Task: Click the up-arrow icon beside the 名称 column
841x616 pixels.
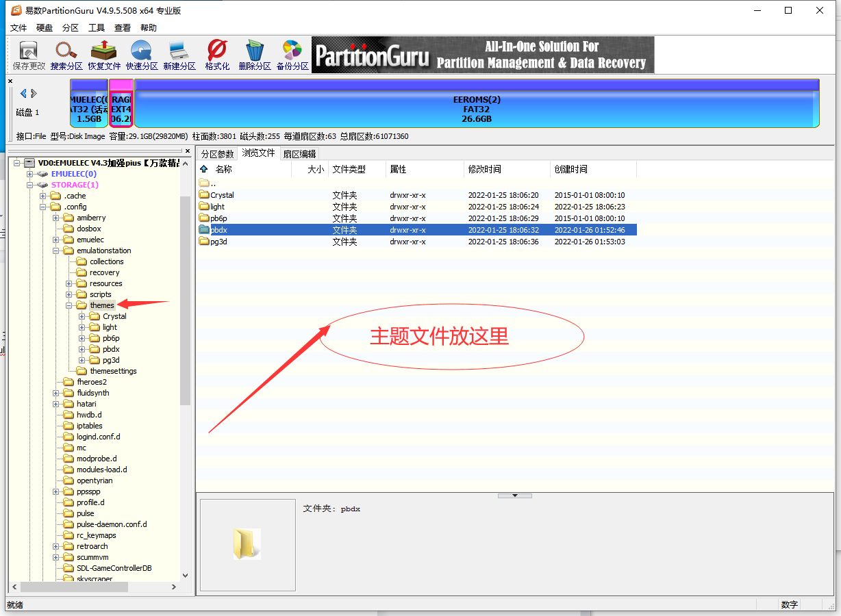Action: (x=203, y=169)
